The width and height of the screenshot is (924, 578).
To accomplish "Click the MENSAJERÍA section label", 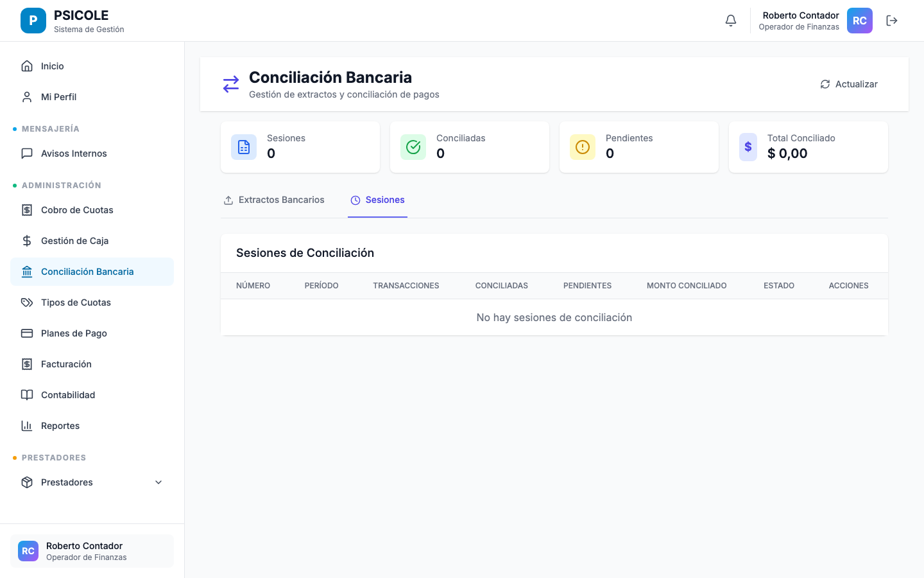I will (51, 129).
